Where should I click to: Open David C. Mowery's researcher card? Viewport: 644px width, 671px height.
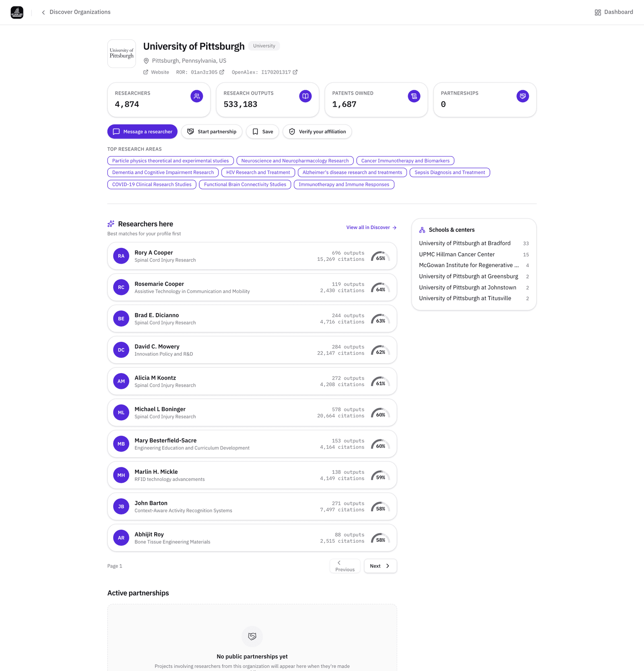252,350
